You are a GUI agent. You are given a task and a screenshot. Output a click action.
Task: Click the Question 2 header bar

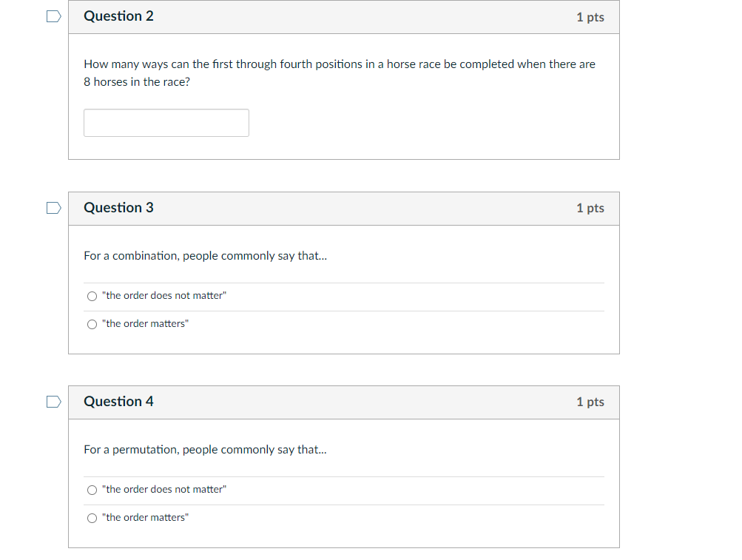pyautogui.click(x=344, y=16)
